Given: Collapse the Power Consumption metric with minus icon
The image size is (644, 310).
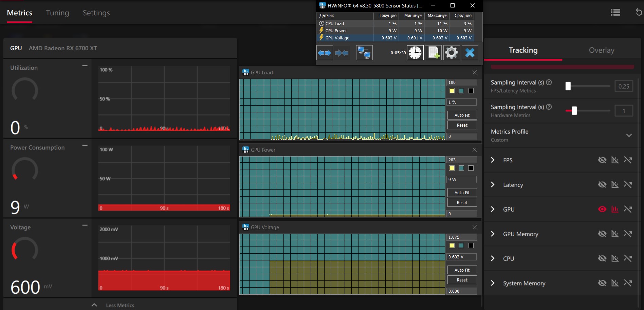Looking at the screenshot, I should tap(85, 145).
